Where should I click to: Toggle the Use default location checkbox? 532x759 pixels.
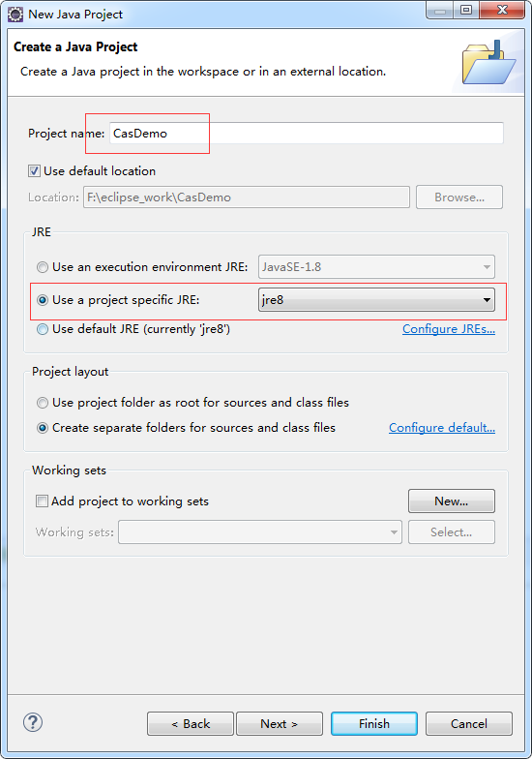[x=34, y=170]
